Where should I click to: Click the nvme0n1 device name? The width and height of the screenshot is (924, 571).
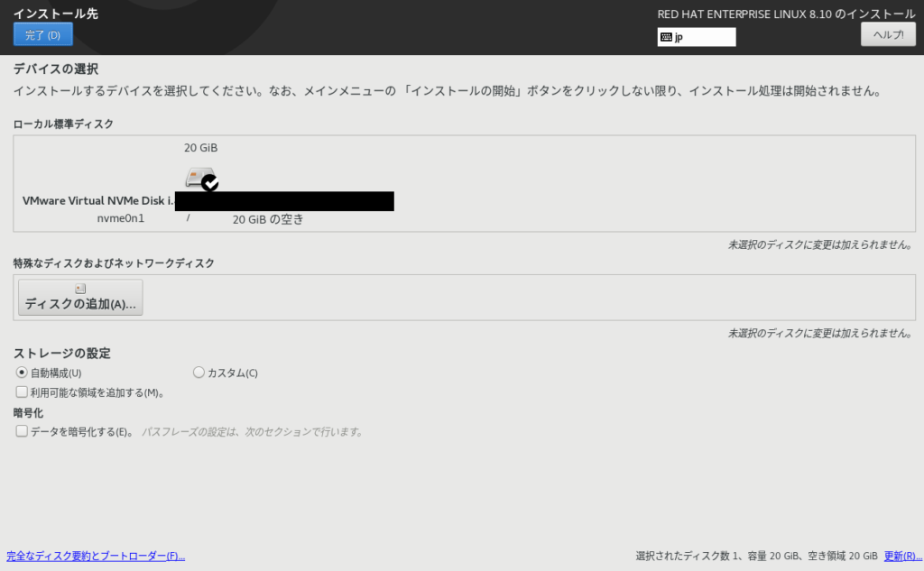[121, 218]
